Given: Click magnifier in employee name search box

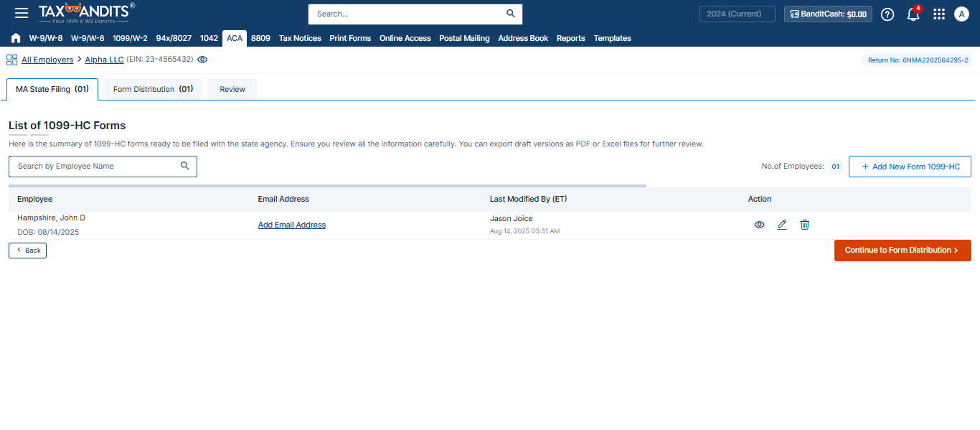Looking at the screenshot, I should (x=185, y=166).
